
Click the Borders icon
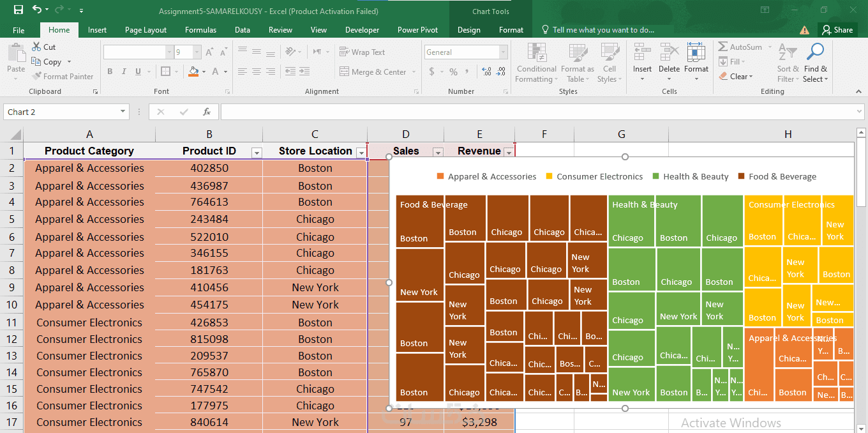(x=165, y=72)
